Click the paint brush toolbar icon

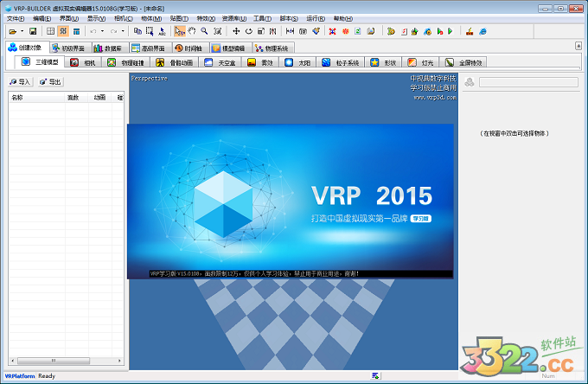[316, 31]
